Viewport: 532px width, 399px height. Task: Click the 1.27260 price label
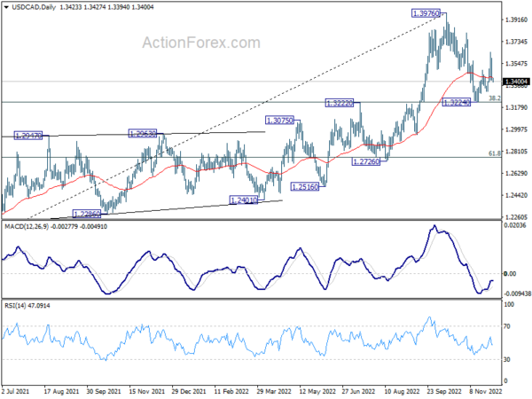(366, 162)
